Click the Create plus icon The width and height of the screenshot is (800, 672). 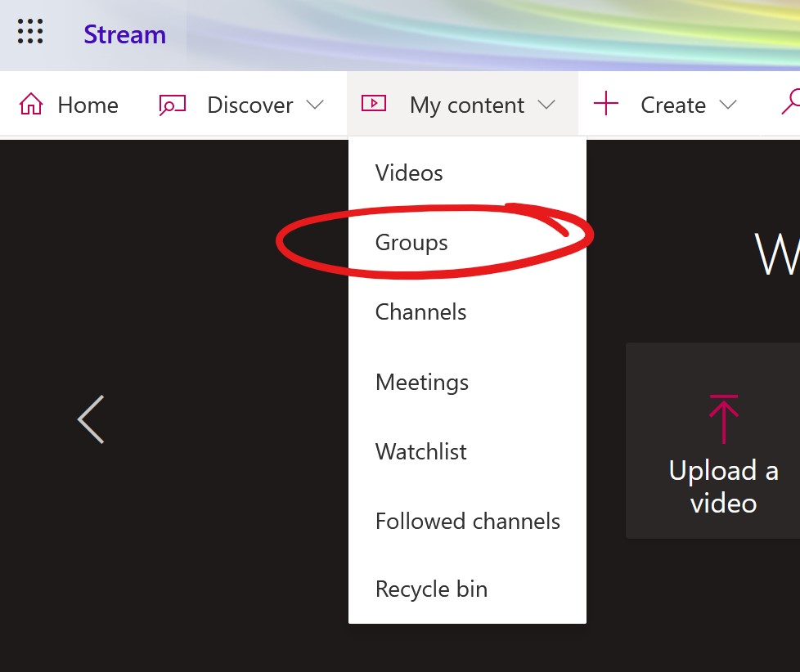point(605,104)
